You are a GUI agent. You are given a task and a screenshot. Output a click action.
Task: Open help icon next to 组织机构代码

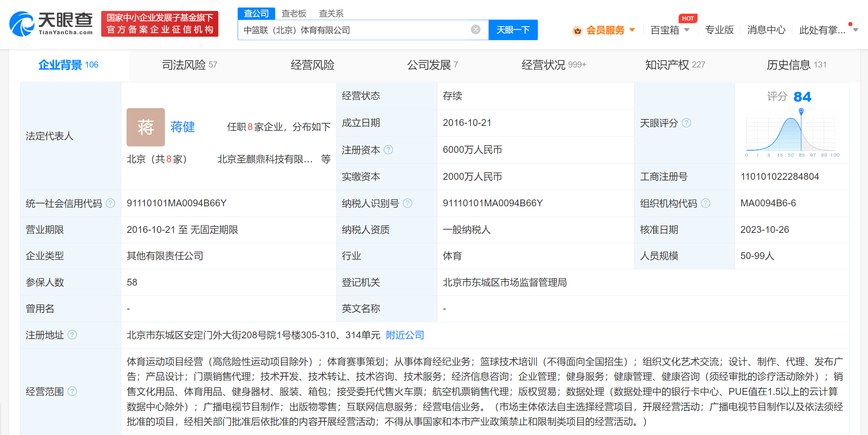(x=706, y=203)
